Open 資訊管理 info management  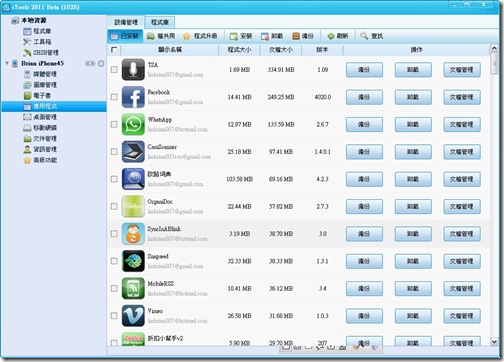pos(40,149)
